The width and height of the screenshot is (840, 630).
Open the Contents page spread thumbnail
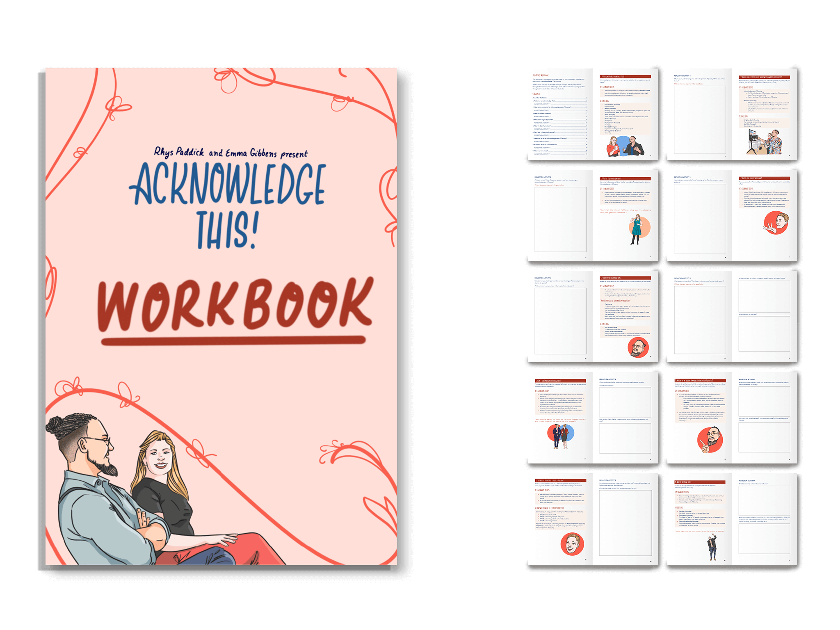(593, 114)
